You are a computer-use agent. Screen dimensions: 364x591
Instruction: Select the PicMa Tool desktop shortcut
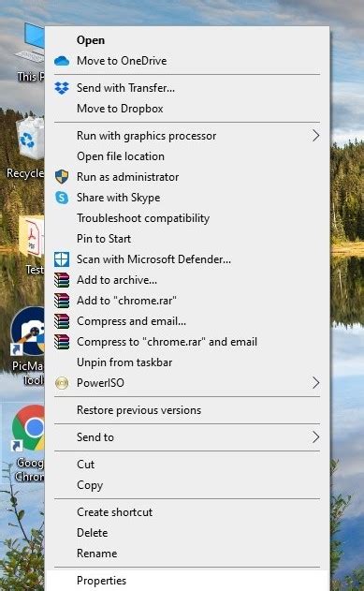coord(27,346)
